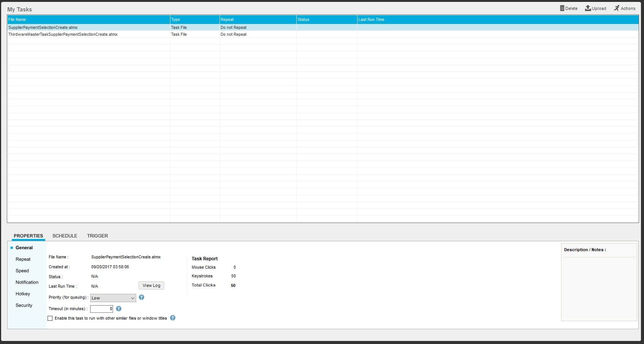Select Security in properties sidebar
This screenshot has width=644, height=344.
24,305
